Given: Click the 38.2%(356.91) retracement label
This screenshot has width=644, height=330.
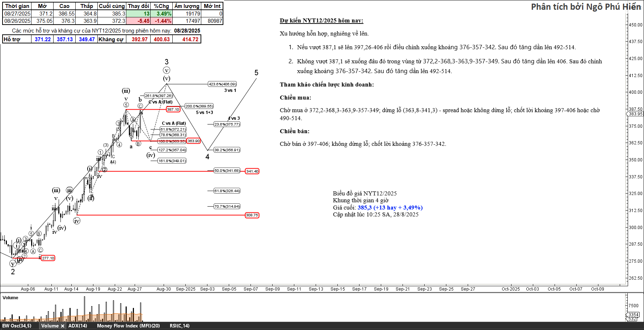Looking at the screenshot, I should pos(227,150).
